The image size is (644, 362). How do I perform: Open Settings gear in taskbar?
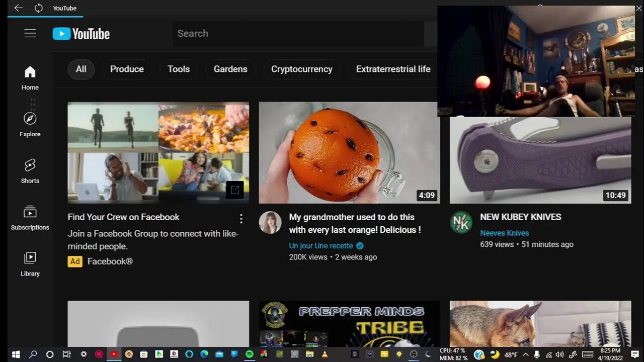84,354
